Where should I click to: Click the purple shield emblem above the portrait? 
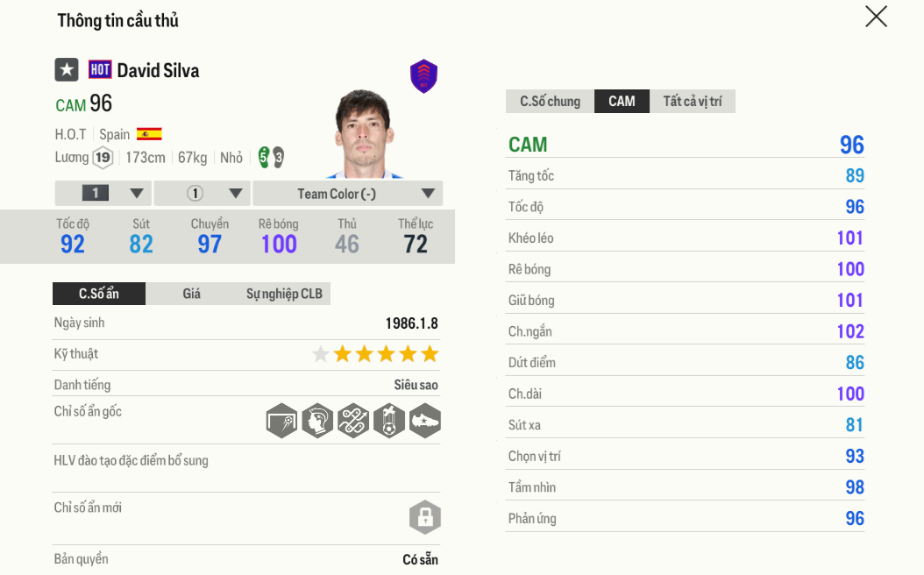[424, 76]
